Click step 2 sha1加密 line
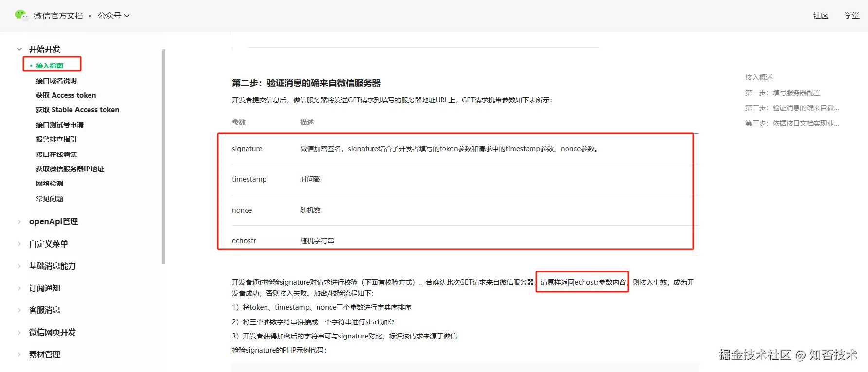Image resolution: width=868 pixels, height=372 pixels. pos(313,322)
